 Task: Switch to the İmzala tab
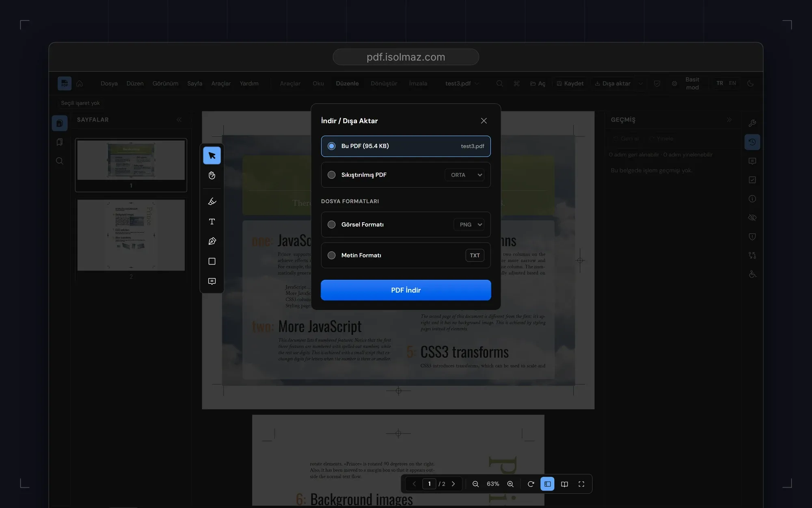pos(418,83)
